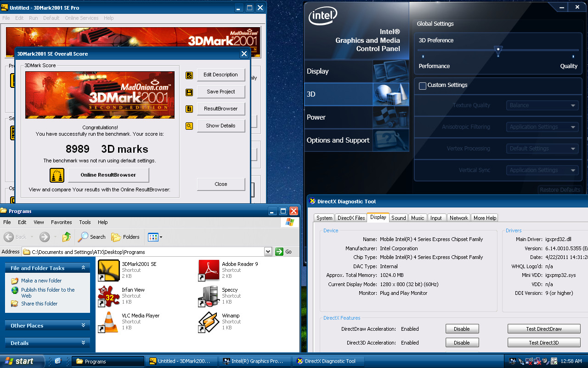This screenshot has height=368, width=588.
Task: Select the Options and Support icon
Action: pos(390,140)
